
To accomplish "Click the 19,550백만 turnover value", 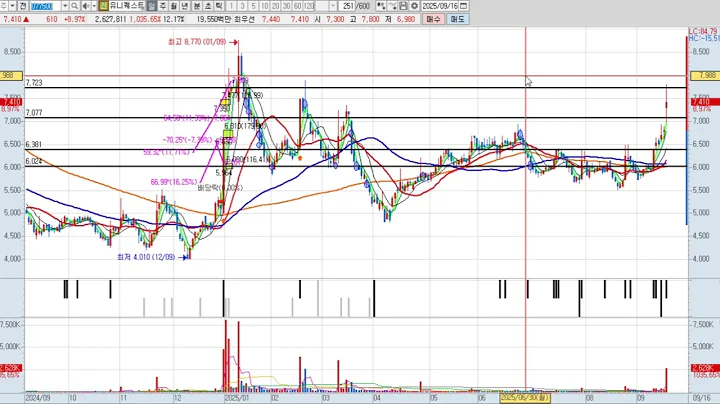I will tap(214, 19).
